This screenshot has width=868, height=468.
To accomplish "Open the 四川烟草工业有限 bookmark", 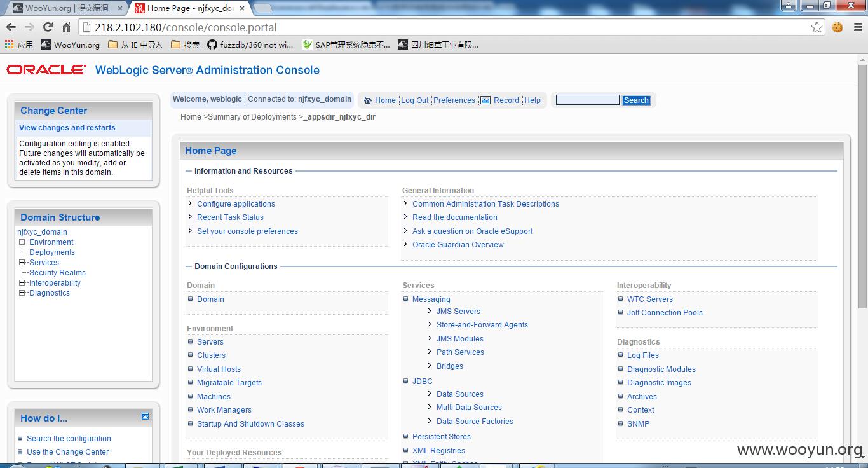I will click(438, 45).
